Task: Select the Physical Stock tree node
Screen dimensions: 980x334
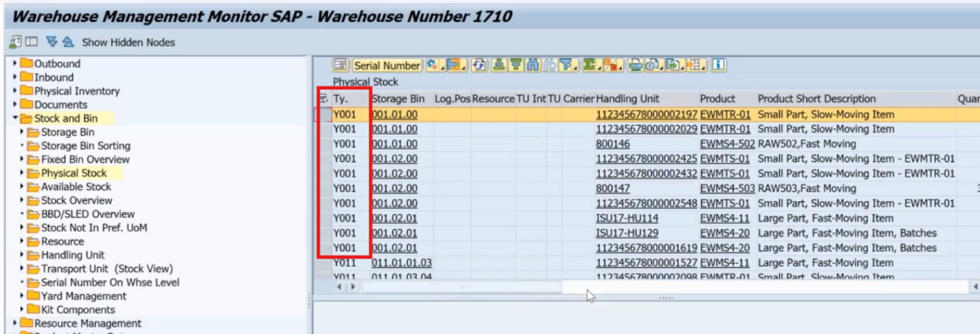Action: point(73,173)
